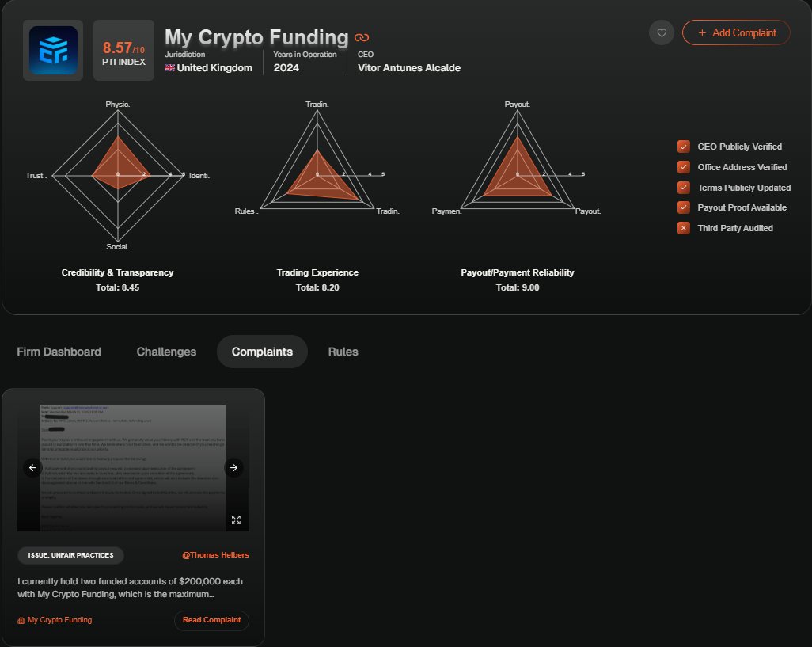This screenshot has width=812, height=647.
Task: Open the @Thomas Helbers profile link
Action: (215, 555)
